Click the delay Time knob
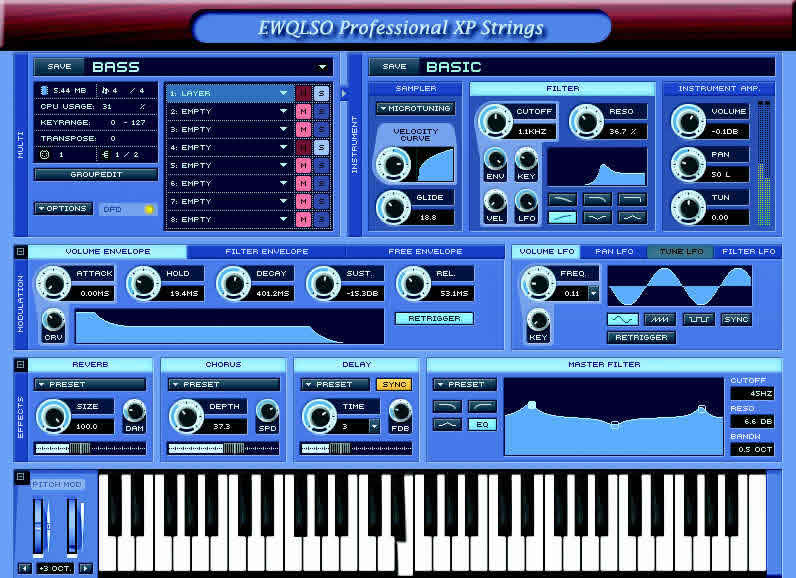The image size is (796, 578). click(x=319, y=416)
